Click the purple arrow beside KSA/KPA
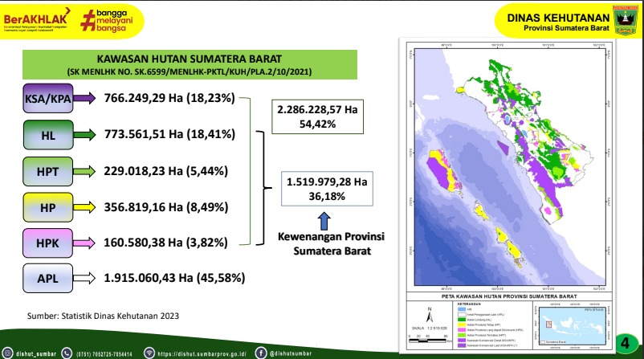Viewport: 644px width, 359px height. click(85, 100)
